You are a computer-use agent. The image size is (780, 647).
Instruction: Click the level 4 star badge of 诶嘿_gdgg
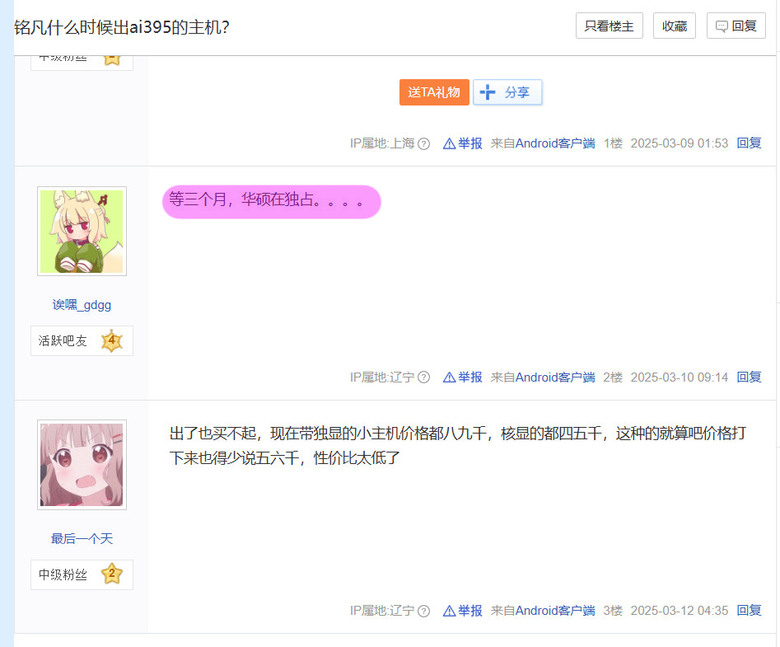(112, 341)
